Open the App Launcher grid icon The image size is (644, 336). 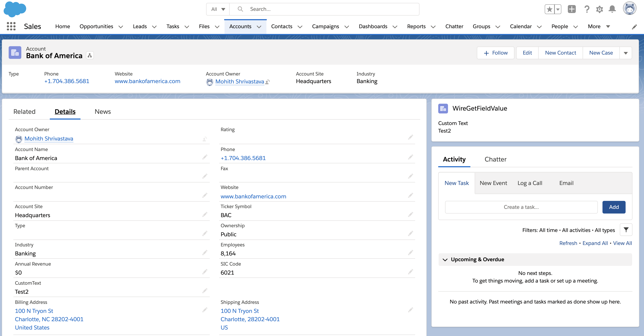pyautogui.click(x=11, y=27)
